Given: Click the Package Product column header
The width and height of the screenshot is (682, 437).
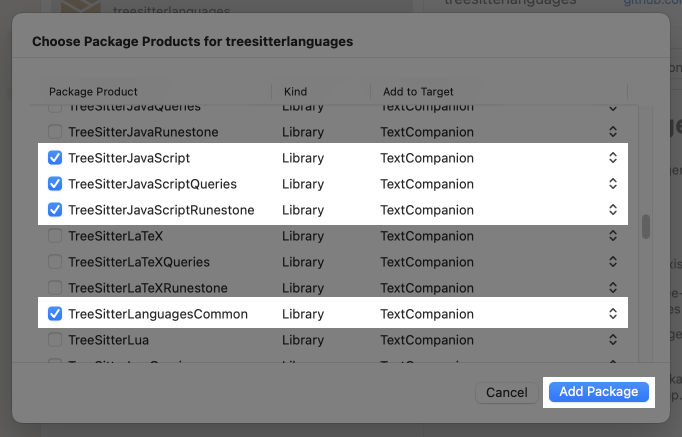Looking at the screenshot, I should (x=150, y=92).
